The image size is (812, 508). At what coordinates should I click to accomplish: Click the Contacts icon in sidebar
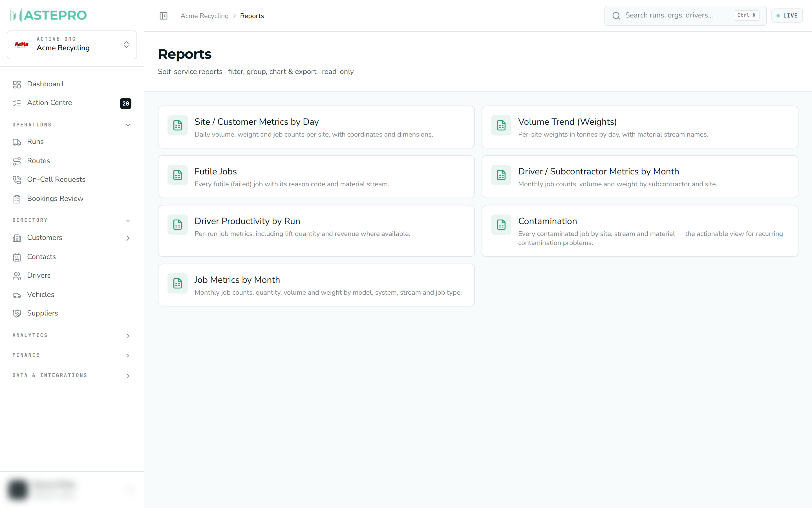pos(17,257)
